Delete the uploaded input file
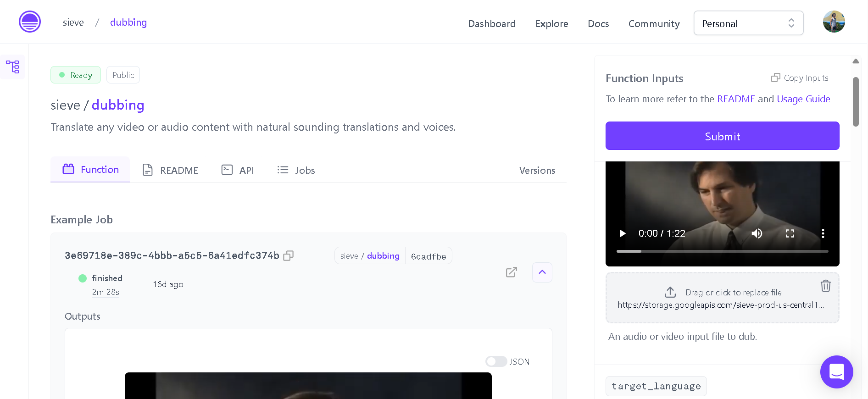Image resolution: width=868 pixels, height=399 pixels. 825,286
